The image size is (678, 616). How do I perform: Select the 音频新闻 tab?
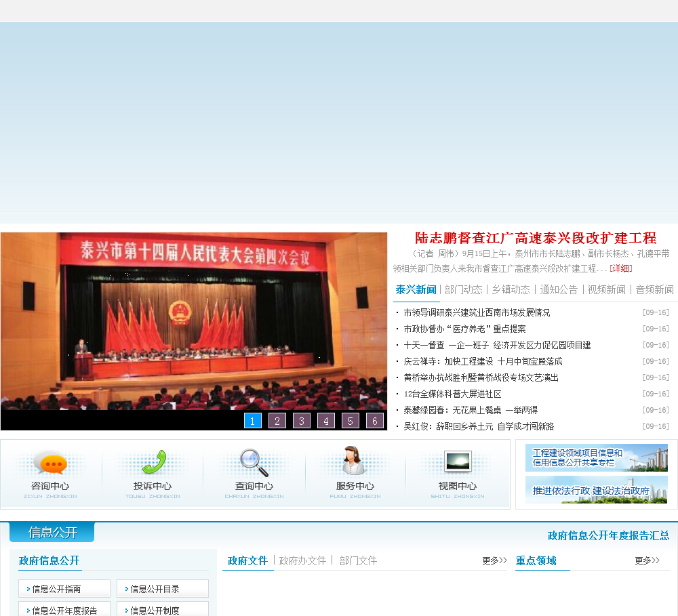(x=655, y=289)
